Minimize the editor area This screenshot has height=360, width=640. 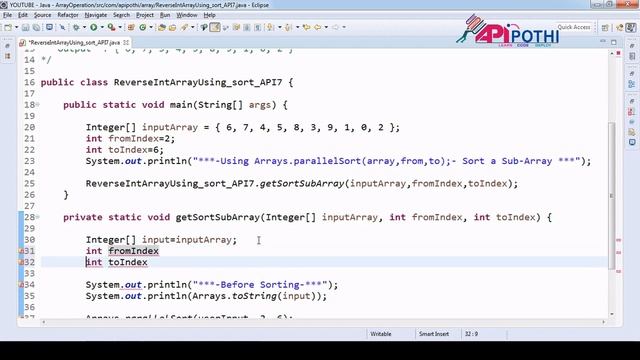point(603,42)
